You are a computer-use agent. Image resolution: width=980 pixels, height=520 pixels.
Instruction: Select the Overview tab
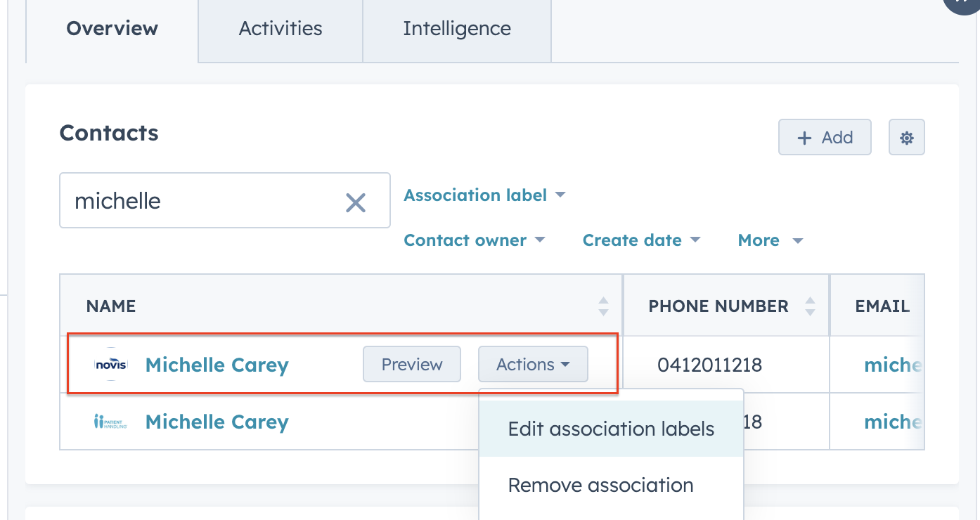pos(112,30)
